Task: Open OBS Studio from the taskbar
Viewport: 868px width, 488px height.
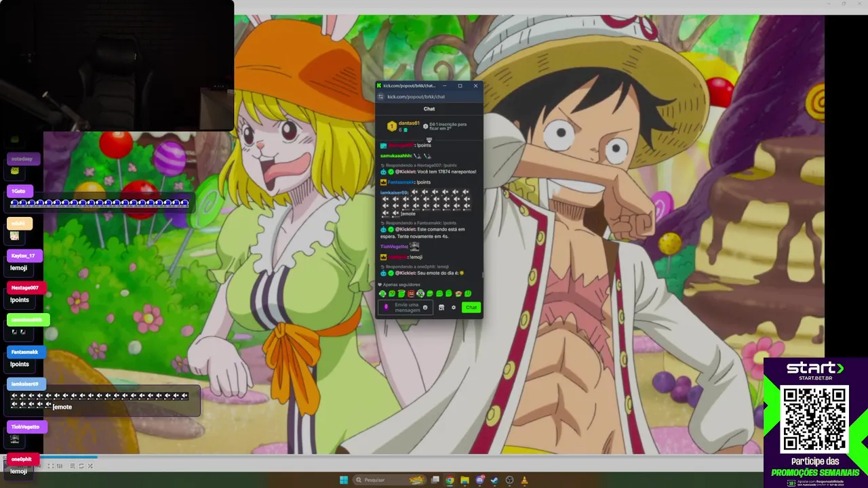Action: (509, 480)
